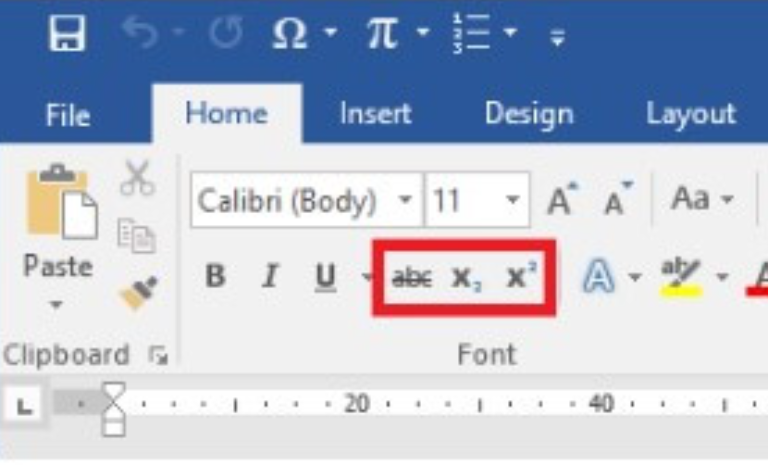Click the Pi equation icon
This screenshot has width=768, height=465.
[382, 33]
